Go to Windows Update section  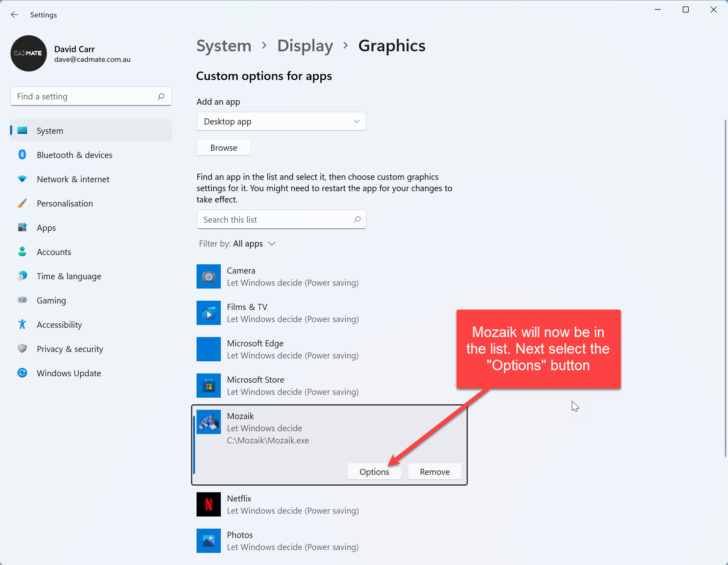(x=69, y=373)
